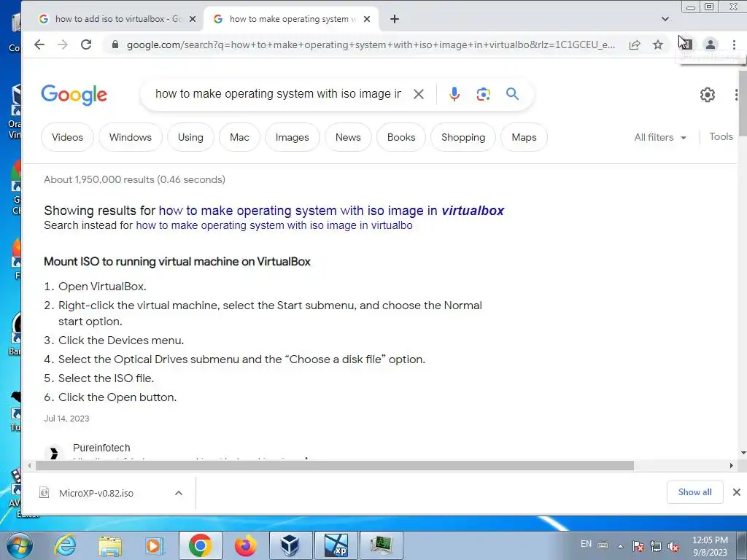Open Windows Explorer from the taskbar
Viewport: 747px width, 560px height.
pos(111,545)
